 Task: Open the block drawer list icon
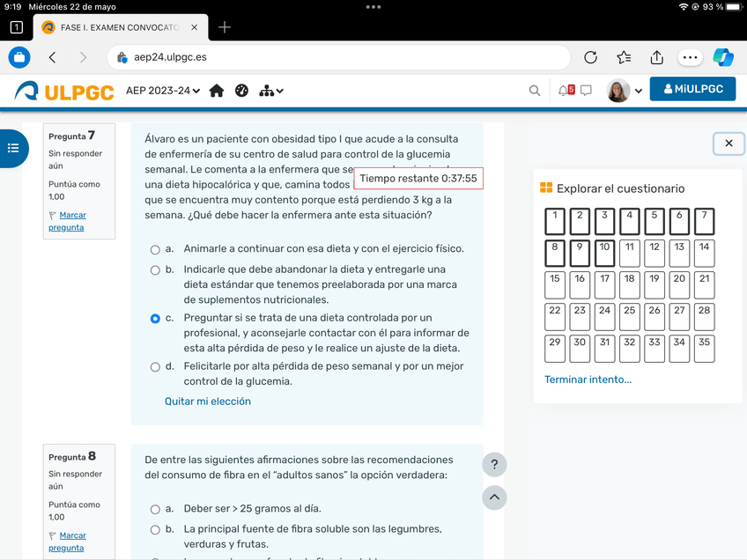13,148
